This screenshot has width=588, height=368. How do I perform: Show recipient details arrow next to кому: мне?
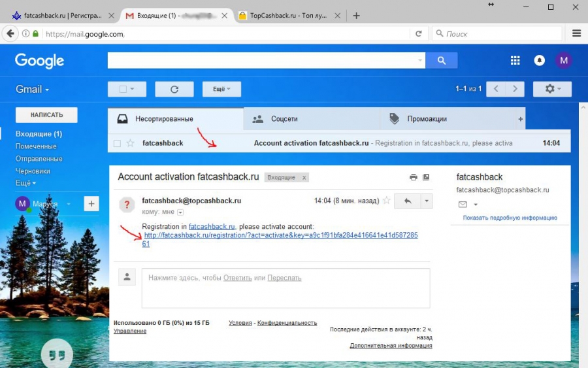pyautogui.click(x=180, y=212)
